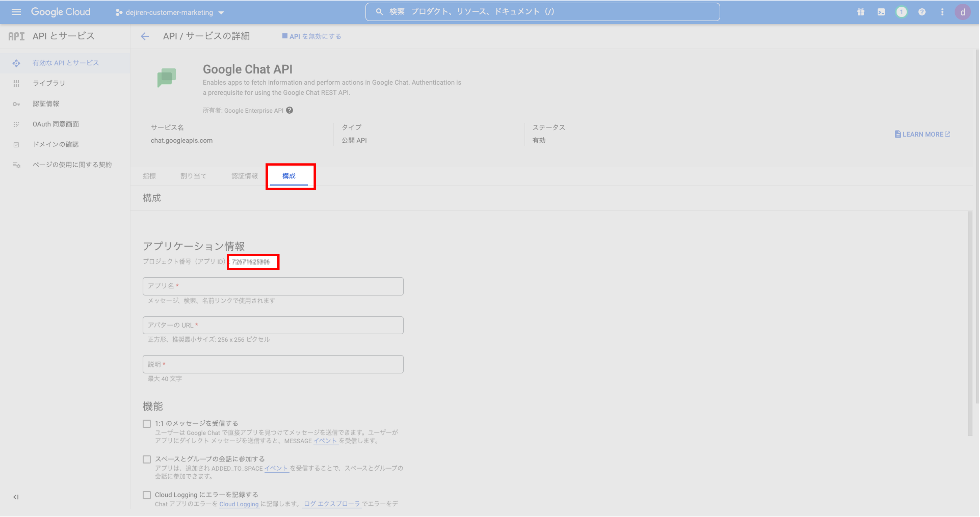Click the OAuth 同意画面 sidebar icon
Viewport: 980px width, 517px height.
coord(16,124)
